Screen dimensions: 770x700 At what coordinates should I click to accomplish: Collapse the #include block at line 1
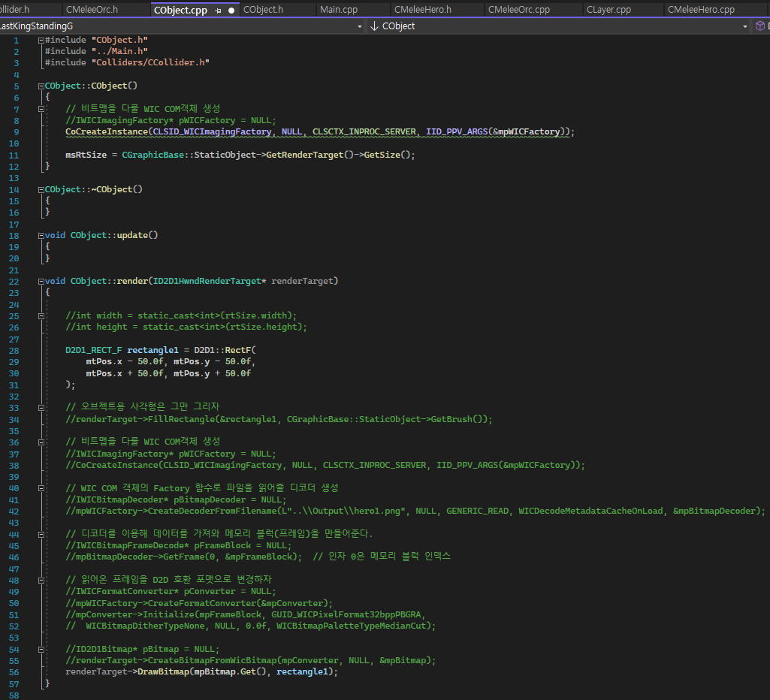41,41
